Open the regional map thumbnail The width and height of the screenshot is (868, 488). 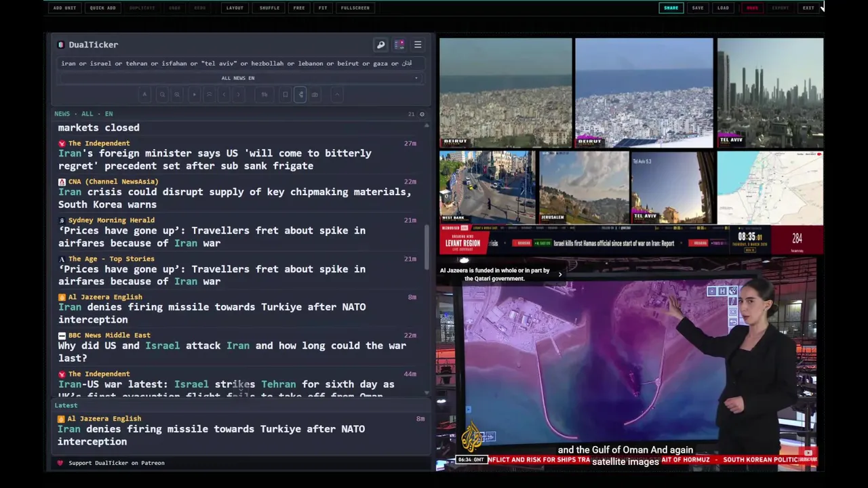(x=770, y=187)
